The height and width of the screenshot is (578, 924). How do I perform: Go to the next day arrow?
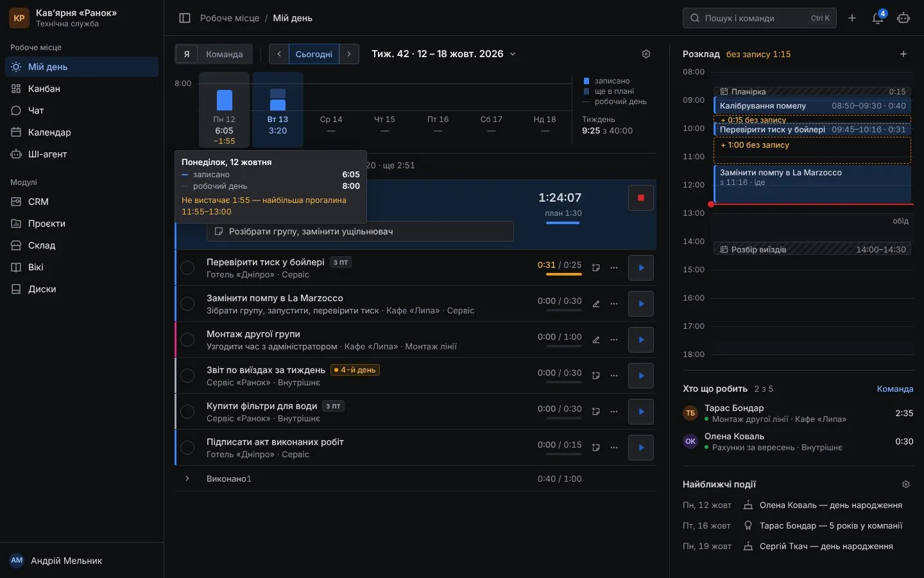(349, 54)
